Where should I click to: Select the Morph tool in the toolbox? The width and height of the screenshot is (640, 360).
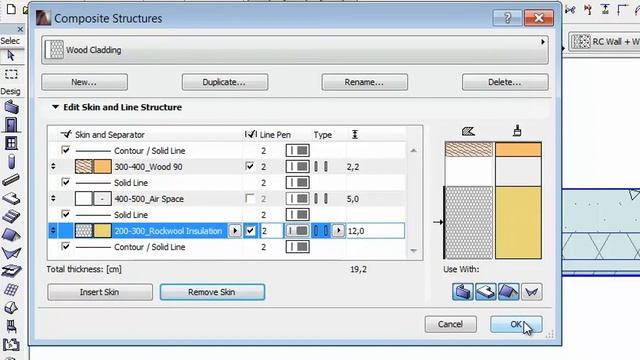pos(11,307)
